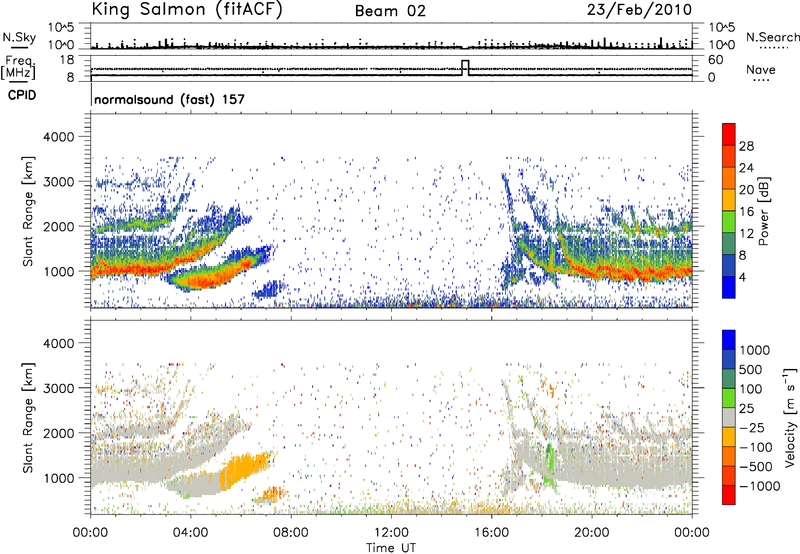Click the frequency step bump near 15:00
Viewport: 800px width, 554px height.
pos(465,68)
